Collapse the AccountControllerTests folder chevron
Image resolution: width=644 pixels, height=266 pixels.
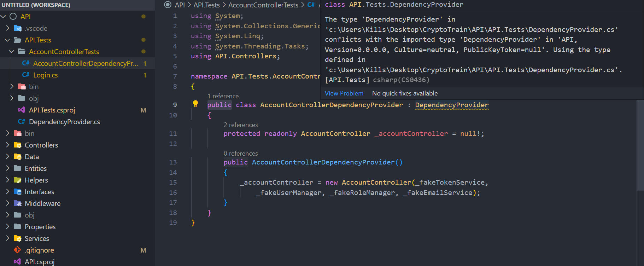point(12,52)
